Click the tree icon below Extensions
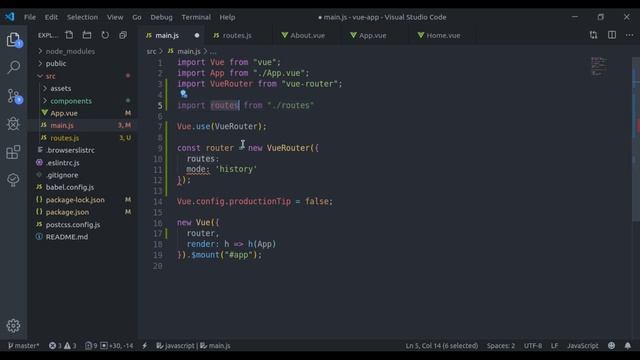 [13, 180]
